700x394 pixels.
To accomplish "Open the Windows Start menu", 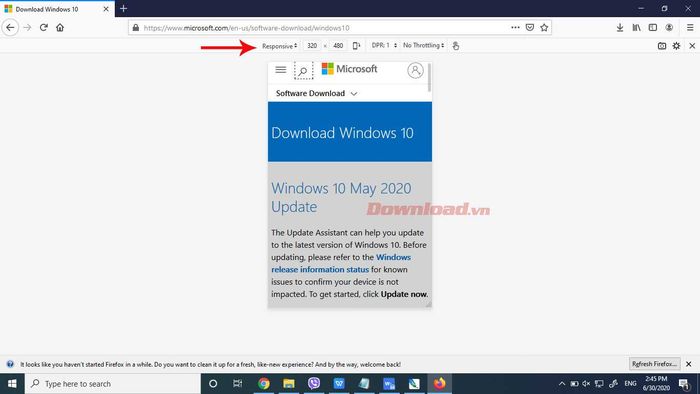I will (x=12, y=384).
